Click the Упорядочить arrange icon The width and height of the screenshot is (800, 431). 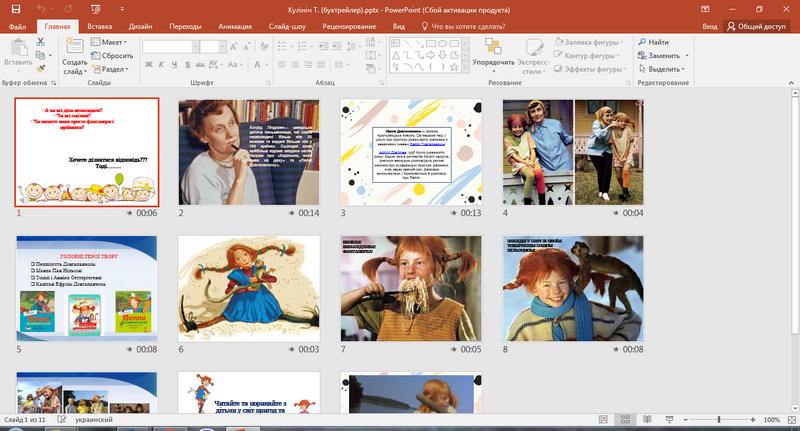tap(493, 47)
